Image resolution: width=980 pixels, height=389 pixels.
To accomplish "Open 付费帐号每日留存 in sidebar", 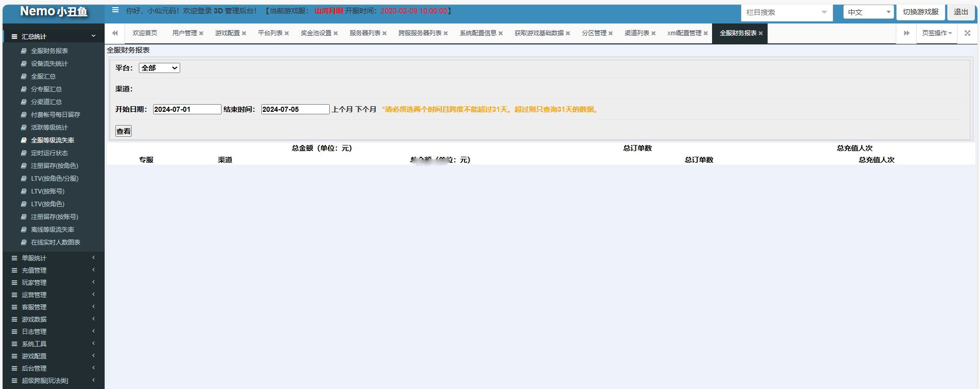I will pos(56,115).
